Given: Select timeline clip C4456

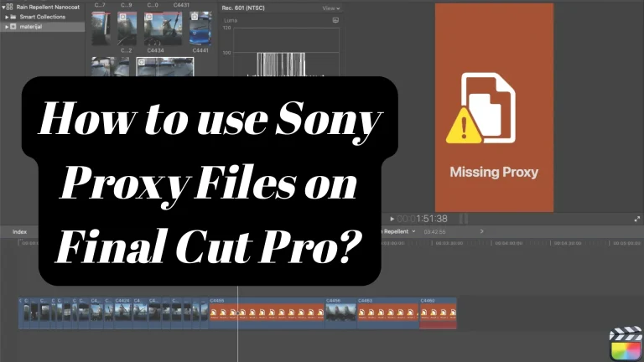Looking at the screenshot, I should click(x=341, y=313).
